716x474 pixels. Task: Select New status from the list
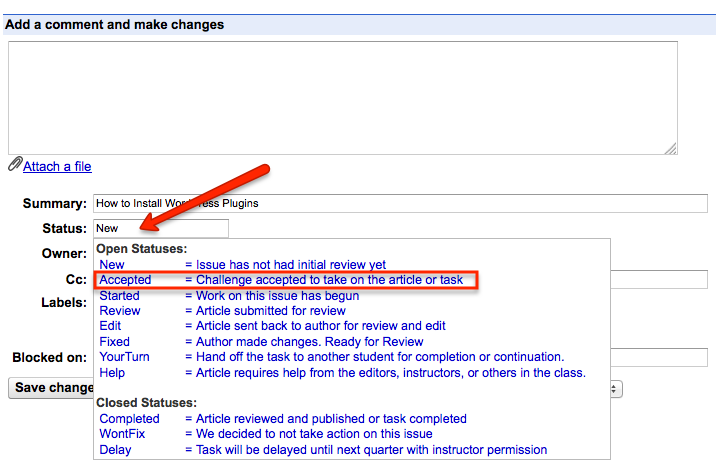point(112,265)
